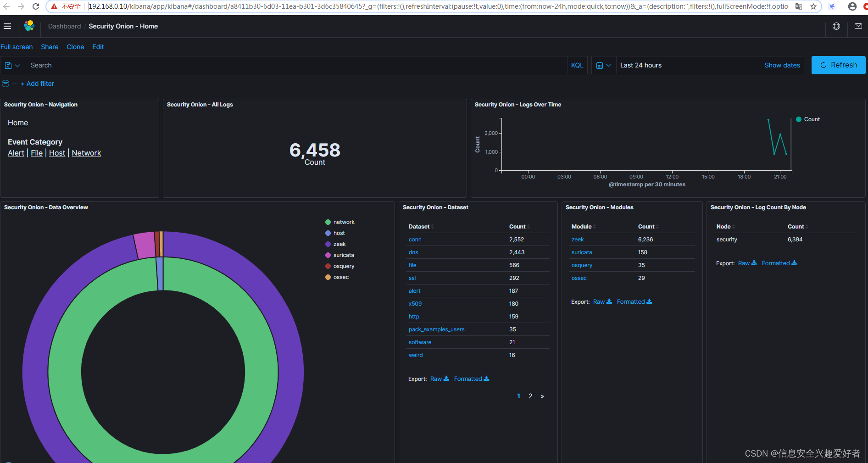Sort Node table by Count column
Viewport: 868px width, 463px height.
point(798,227)
